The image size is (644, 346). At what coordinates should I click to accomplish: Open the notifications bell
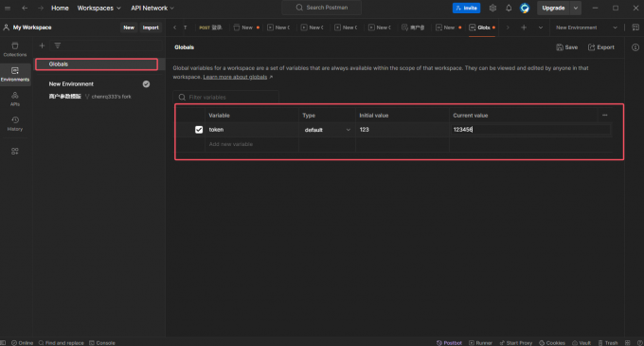point(509,9)
